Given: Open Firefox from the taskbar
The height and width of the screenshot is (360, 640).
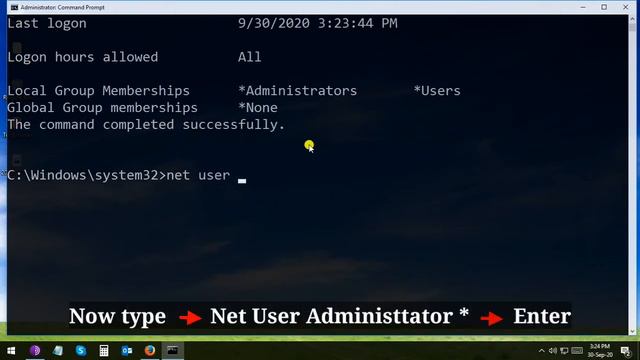Looking at the screenshot, I should click(x=150, y=351).
